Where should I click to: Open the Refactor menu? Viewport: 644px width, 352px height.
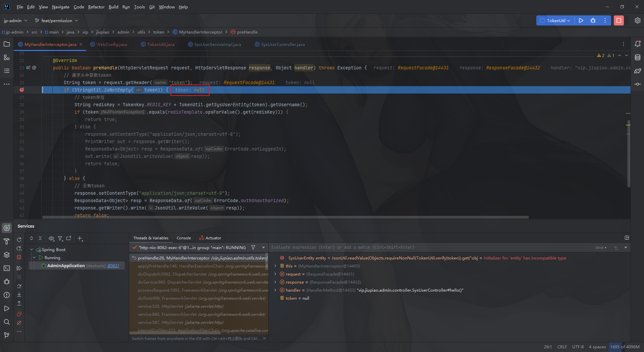coord(96,7)
